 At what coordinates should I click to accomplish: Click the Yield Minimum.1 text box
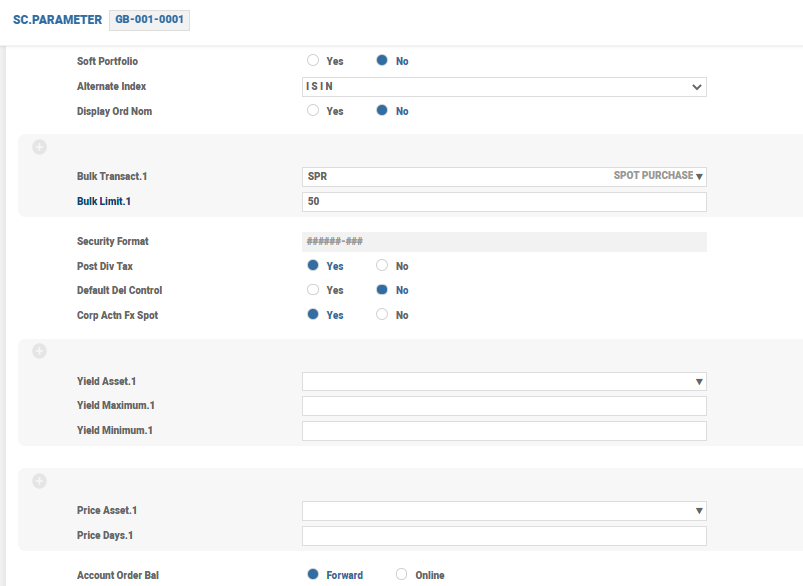coord(504,431)
